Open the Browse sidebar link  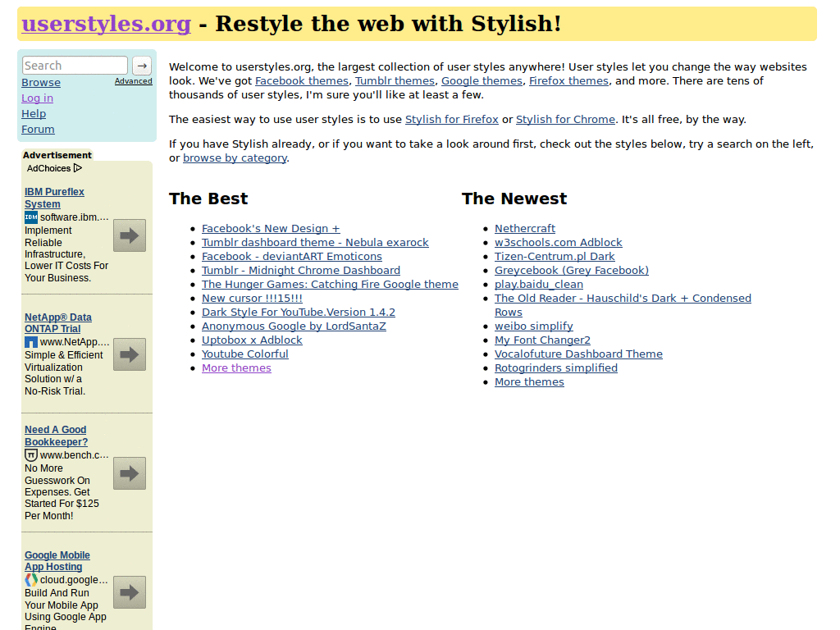41,83
